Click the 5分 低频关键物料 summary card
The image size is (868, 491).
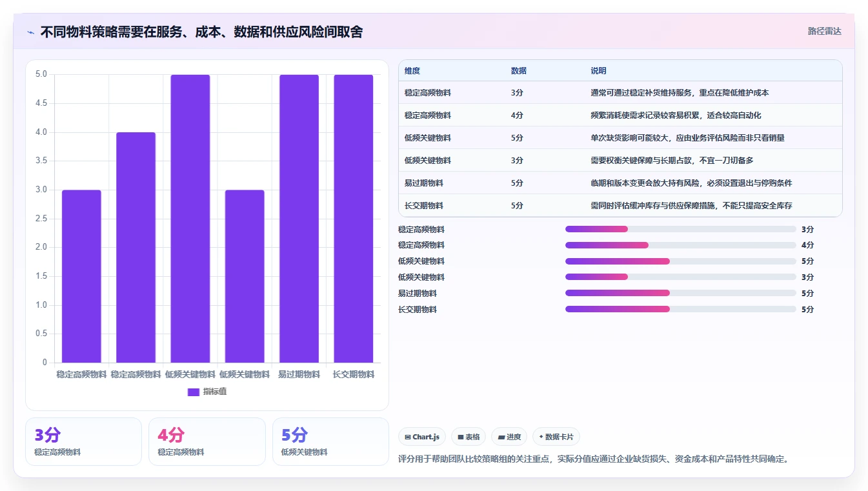pyautogui.click(x=330, y=441)
